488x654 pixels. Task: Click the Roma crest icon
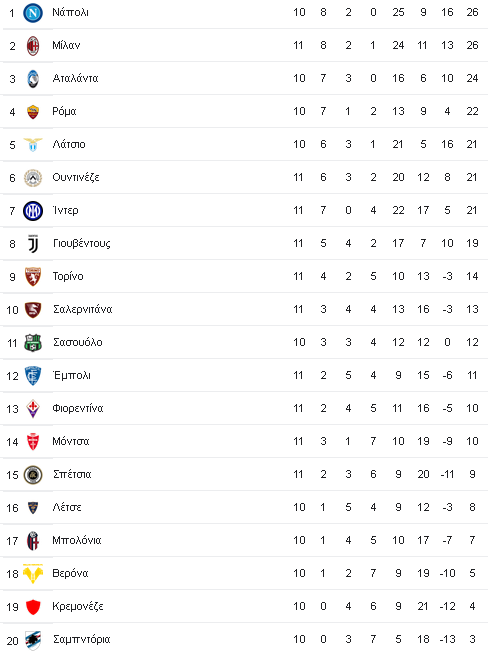click(33, 112)
